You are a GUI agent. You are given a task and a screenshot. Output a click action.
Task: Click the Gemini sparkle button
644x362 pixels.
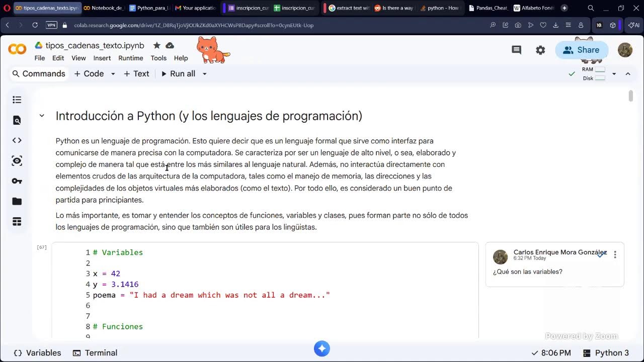(322, 348)
